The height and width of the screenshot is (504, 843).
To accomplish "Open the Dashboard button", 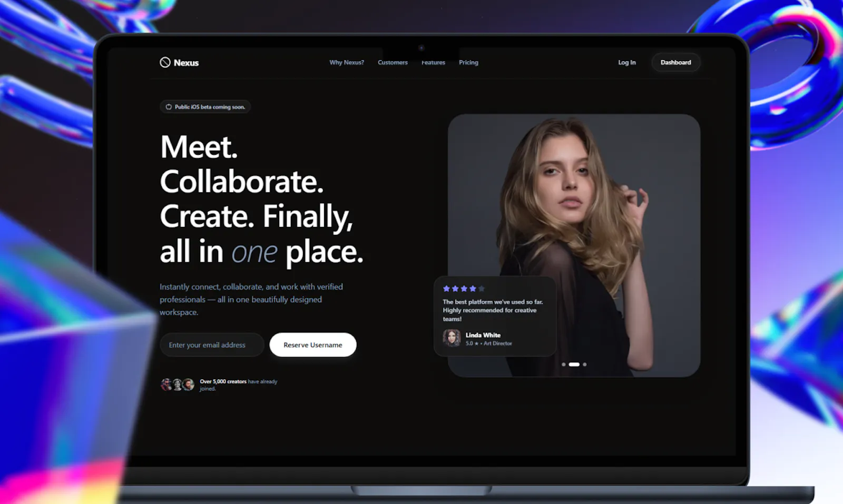I will [x=675, y=62].
